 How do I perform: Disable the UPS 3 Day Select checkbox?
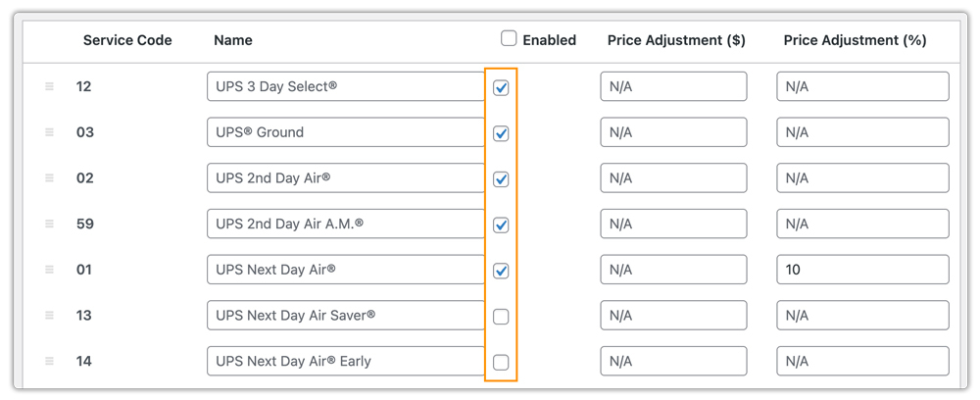501,87
